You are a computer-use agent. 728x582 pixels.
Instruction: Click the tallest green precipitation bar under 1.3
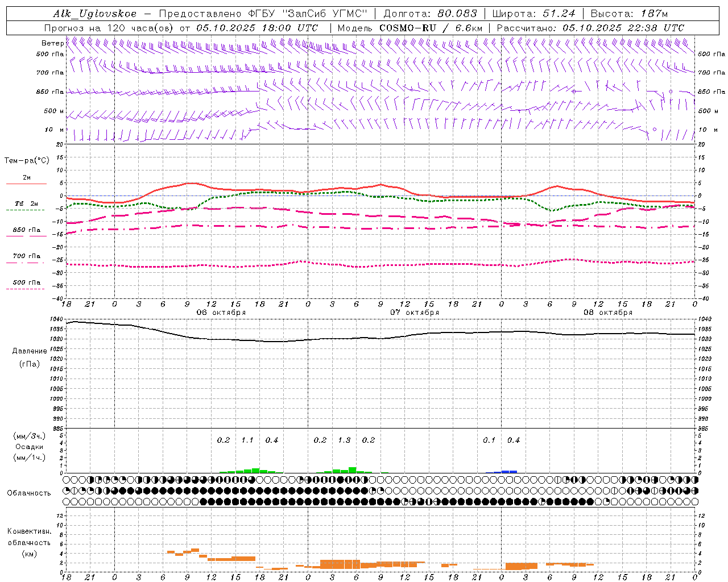click(x=353, y=470)
